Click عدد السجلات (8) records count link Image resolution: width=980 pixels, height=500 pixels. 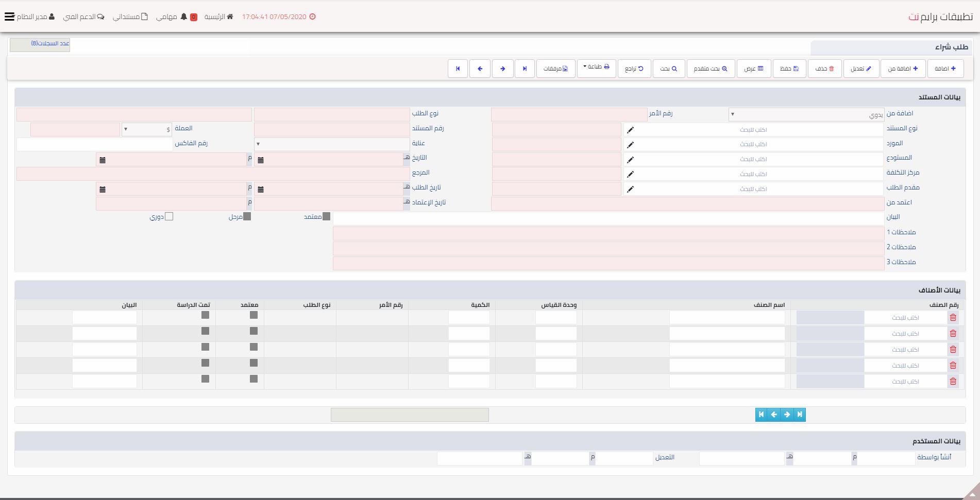50,44
